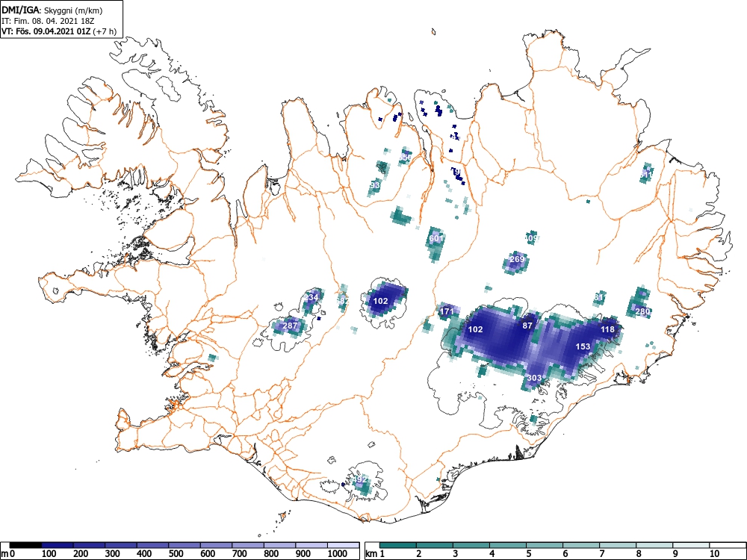
Task: Click the 234 value label
Action: [311, 298]
